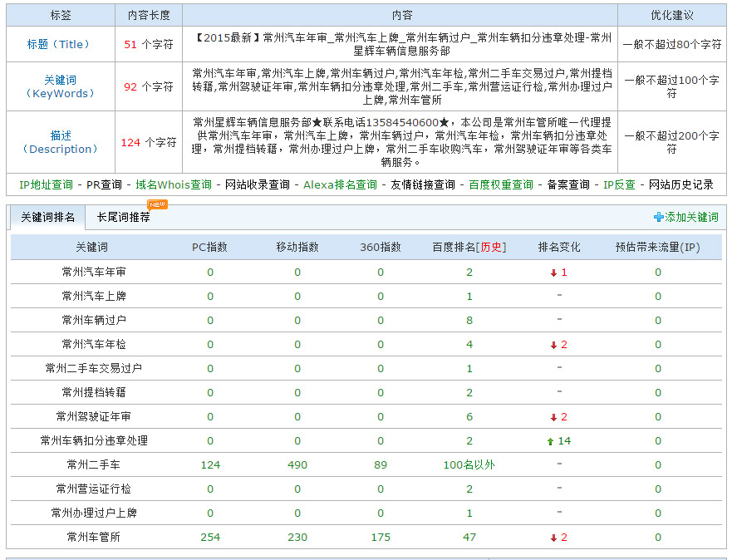
Task: Click the 51 个字符 title length cell
Action: click(x=149, y=44)
